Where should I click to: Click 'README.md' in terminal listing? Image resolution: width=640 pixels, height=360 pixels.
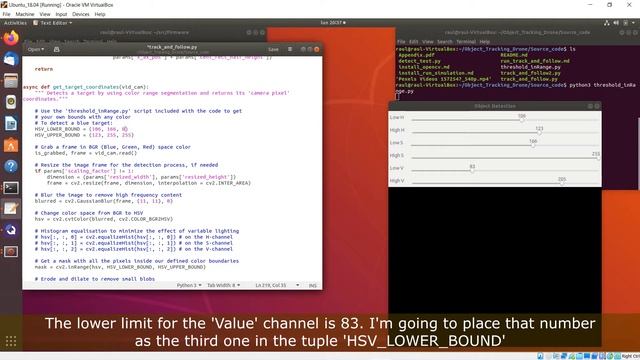pyautogui.click(x=514, y=55)
